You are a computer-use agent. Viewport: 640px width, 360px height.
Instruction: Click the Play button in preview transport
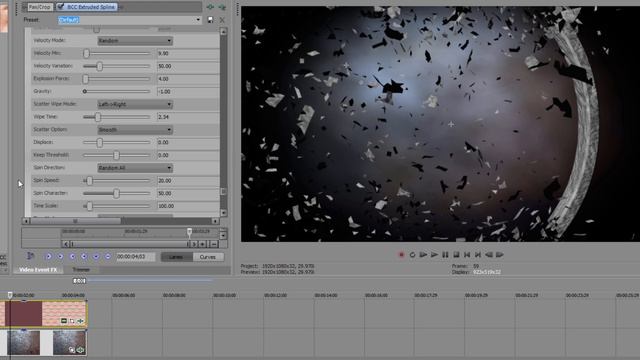(x=434, y=255)
